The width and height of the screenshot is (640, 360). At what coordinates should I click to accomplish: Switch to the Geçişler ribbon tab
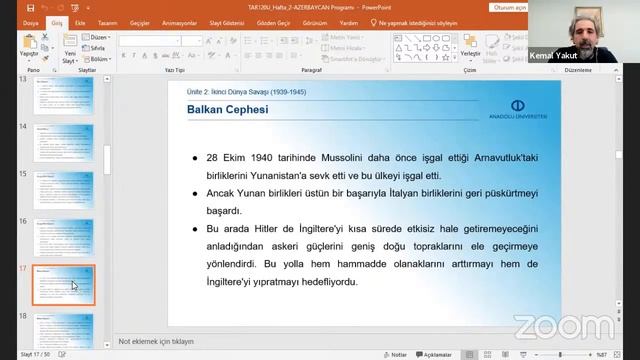point(140,23)
